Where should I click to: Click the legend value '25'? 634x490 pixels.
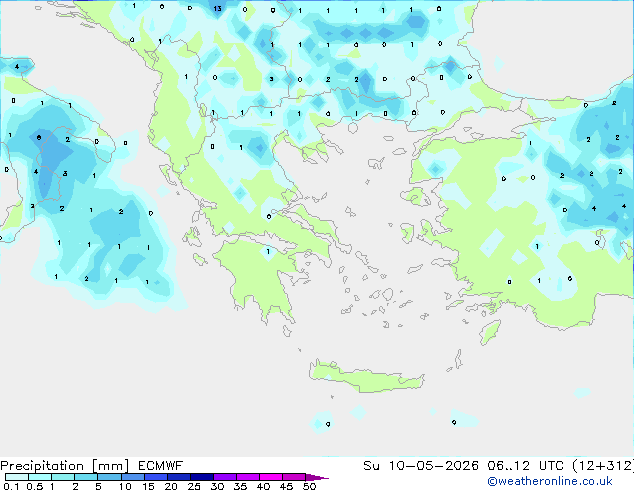(194, 486)
